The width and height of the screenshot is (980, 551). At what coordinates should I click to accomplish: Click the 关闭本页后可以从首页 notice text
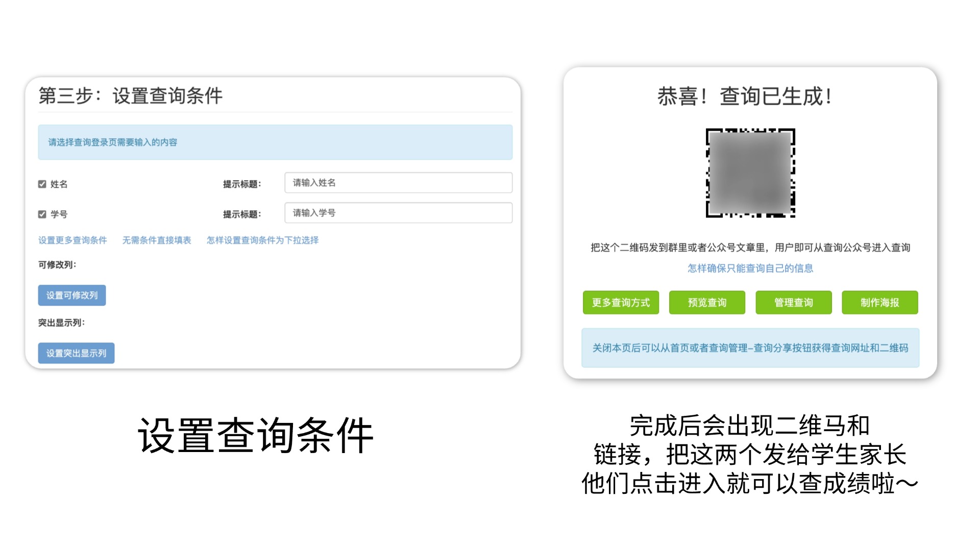(750, 348)
